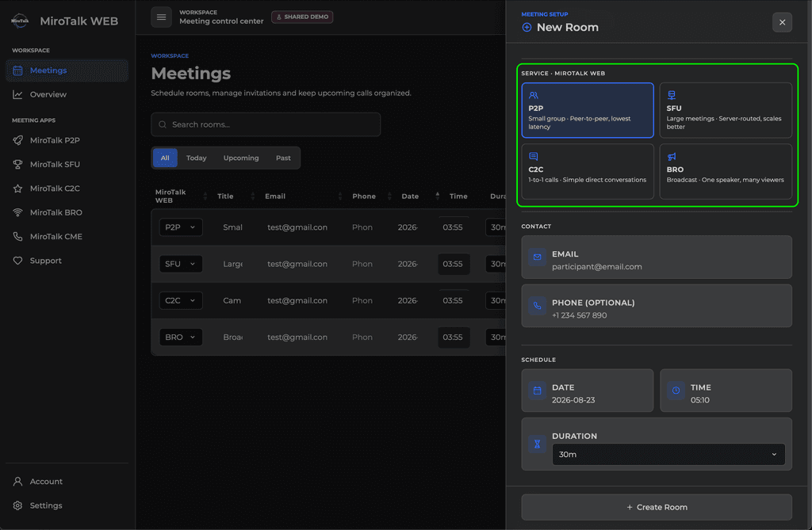Open Overview chart icon in sidebar
The width and height of the screenshot is (812, 530).
click(x=17, y=94)
